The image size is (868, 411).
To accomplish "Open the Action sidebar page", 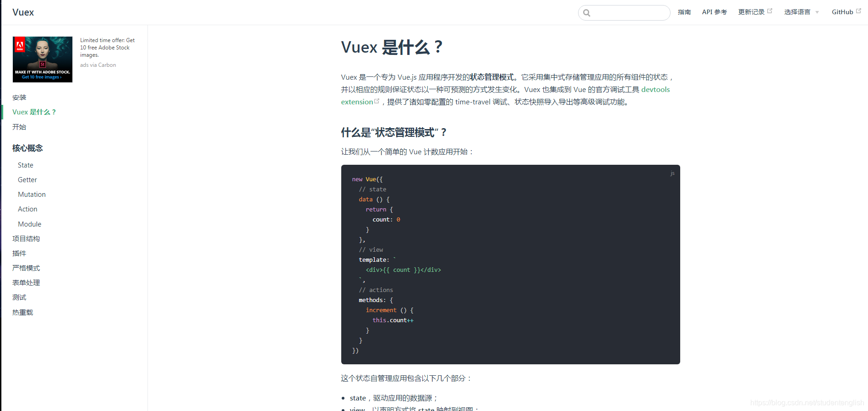I will [x=27, y=209].
